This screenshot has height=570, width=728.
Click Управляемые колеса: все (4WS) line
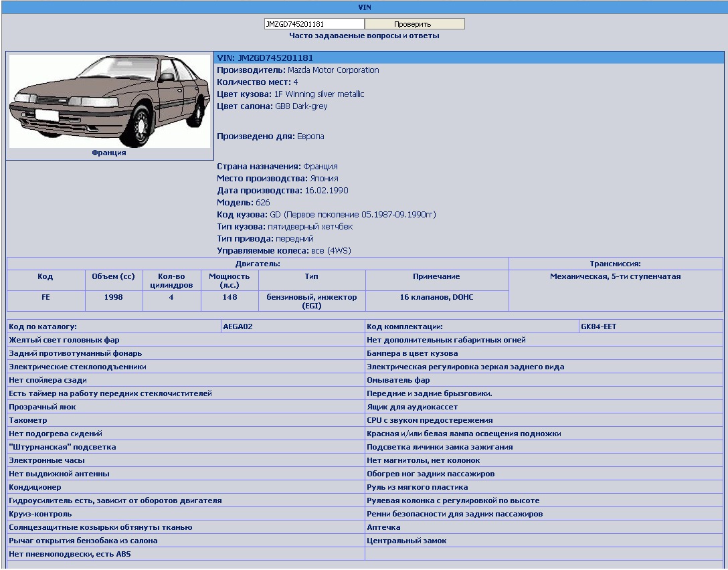pyautogui.click(x=284, y=251)
